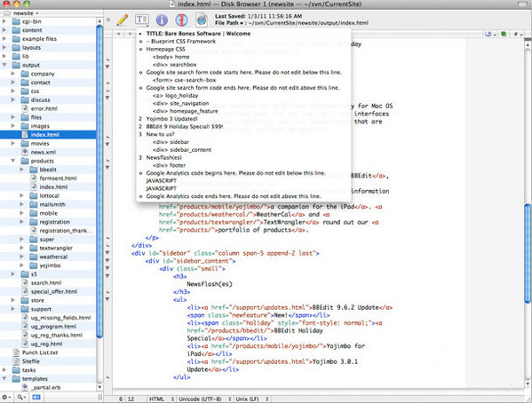Select 'Yojimbo 3 Updated!' in function popup
The width and height of the screenshot is (532, 403).
(x=171, y=119)
